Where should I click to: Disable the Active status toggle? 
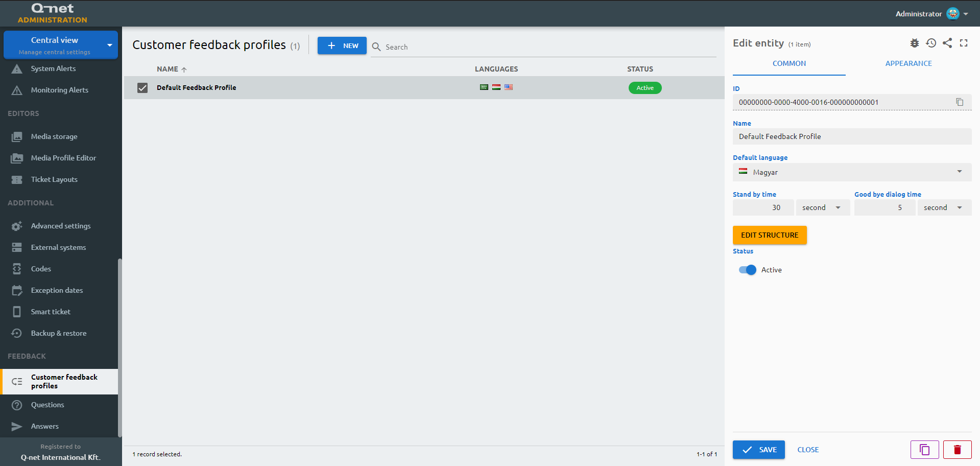click(747, 270)
